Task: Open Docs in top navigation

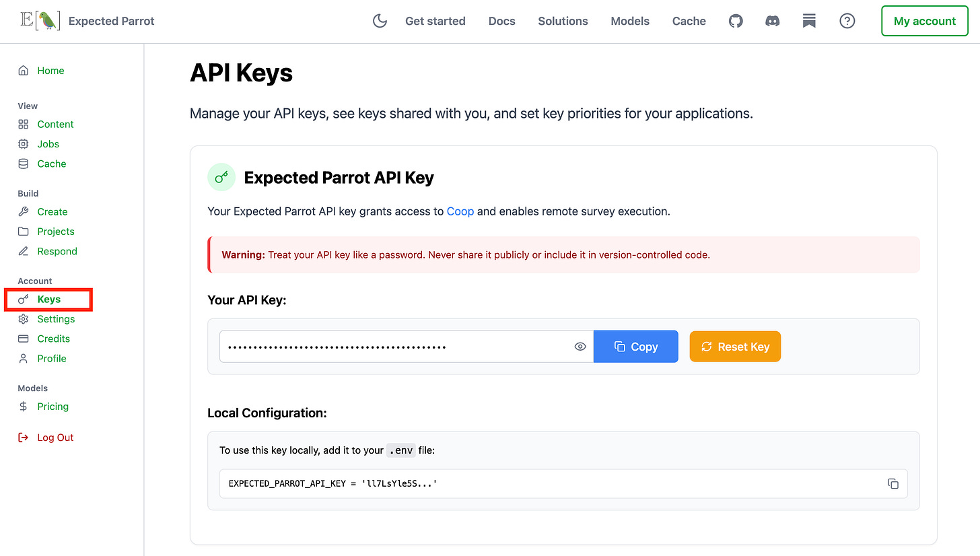Action: point(502,21)
